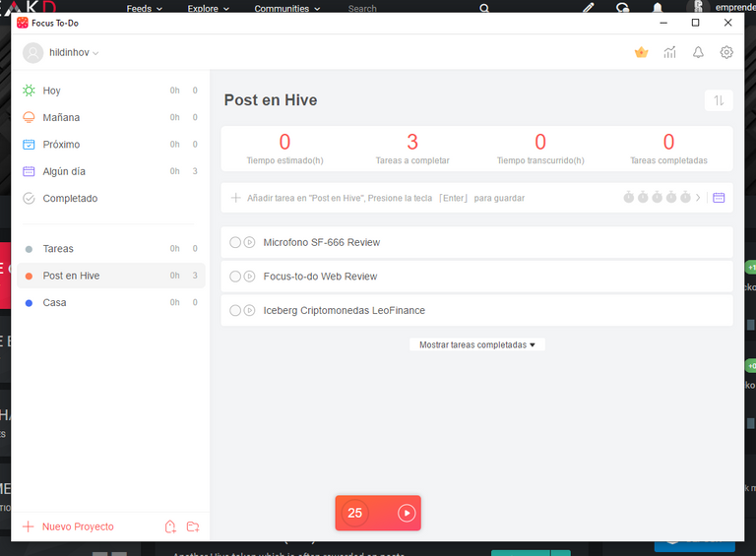Click notification bell in background browser

coord(658,7)
